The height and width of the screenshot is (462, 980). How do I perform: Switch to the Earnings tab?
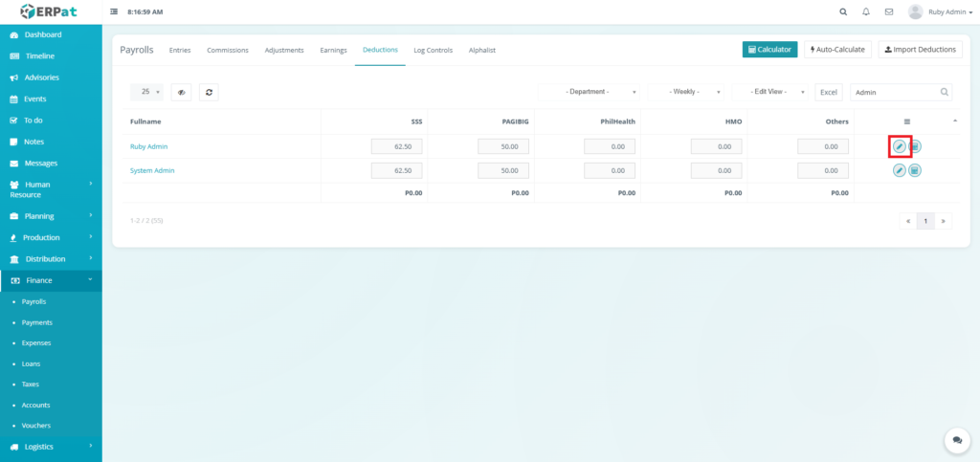pos(333,50)
